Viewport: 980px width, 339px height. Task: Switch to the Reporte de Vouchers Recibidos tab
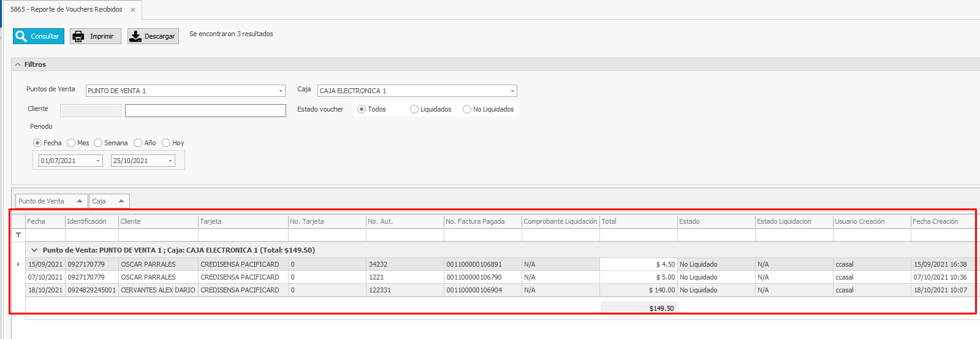[66, 10]
